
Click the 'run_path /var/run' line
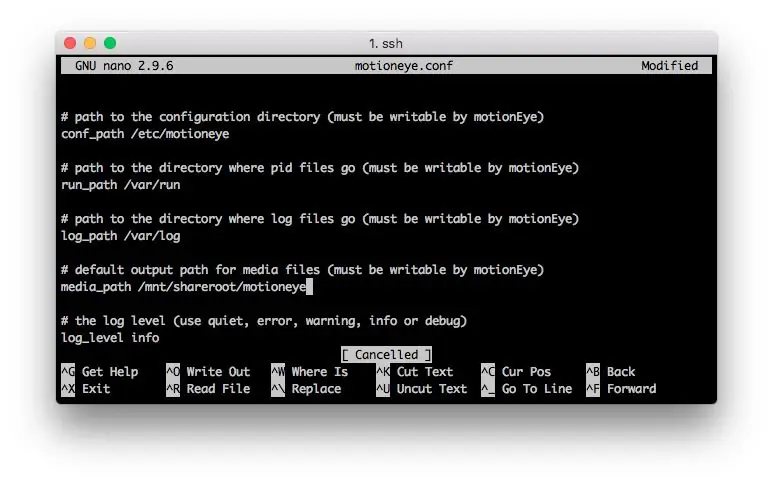[121, 185]
